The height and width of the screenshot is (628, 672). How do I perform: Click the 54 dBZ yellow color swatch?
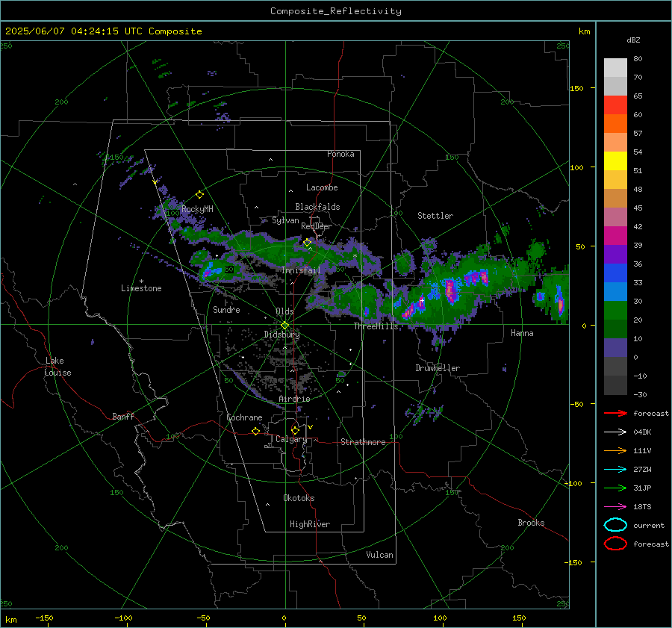coord(615,161)
